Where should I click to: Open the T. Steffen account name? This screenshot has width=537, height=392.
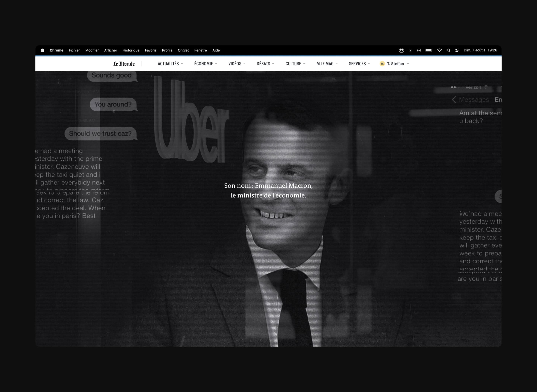click(395, 64)
